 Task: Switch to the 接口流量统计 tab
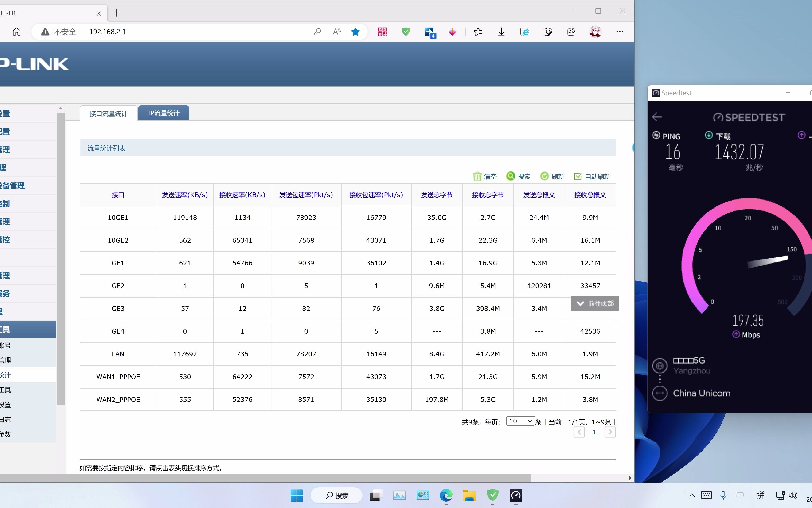pos(108,113)
